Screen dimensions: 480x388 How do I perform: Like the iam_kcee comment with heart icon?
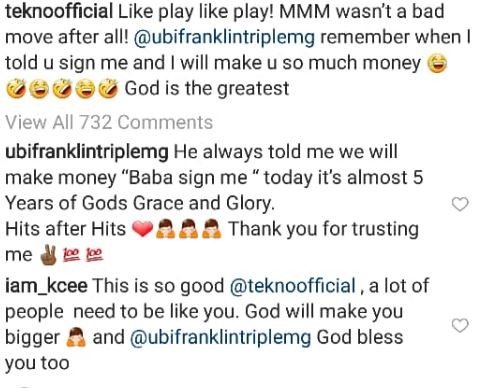(460, 325)
